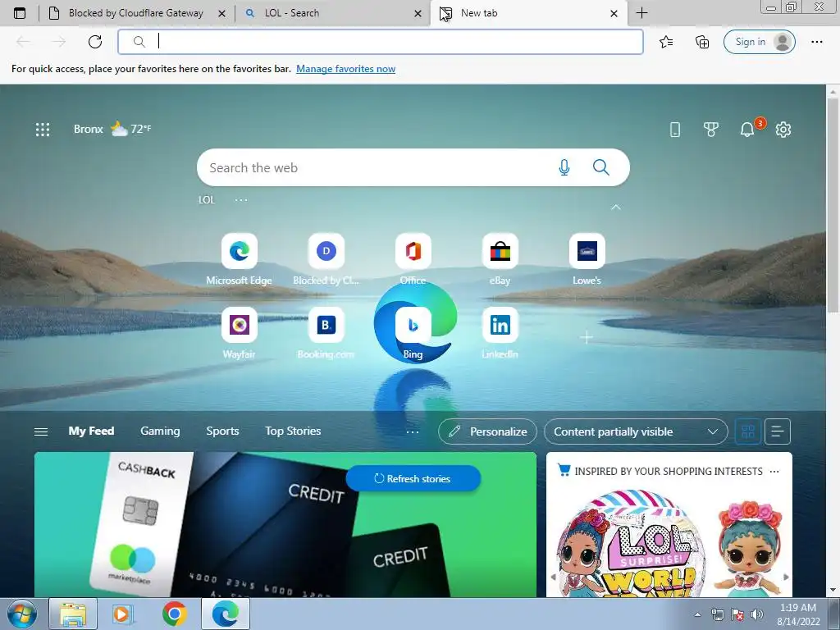Expand the Content partially visible dropdown
Image resolution: width=840 pixels, height=630 pixels.
[x=636, y=431]
